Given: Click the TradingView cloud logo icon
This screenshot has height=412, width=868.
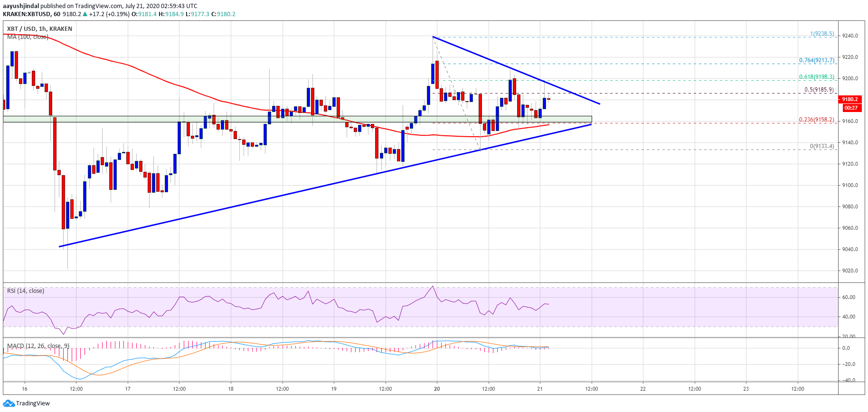Looking at the screenshot, I should point(9,403).
